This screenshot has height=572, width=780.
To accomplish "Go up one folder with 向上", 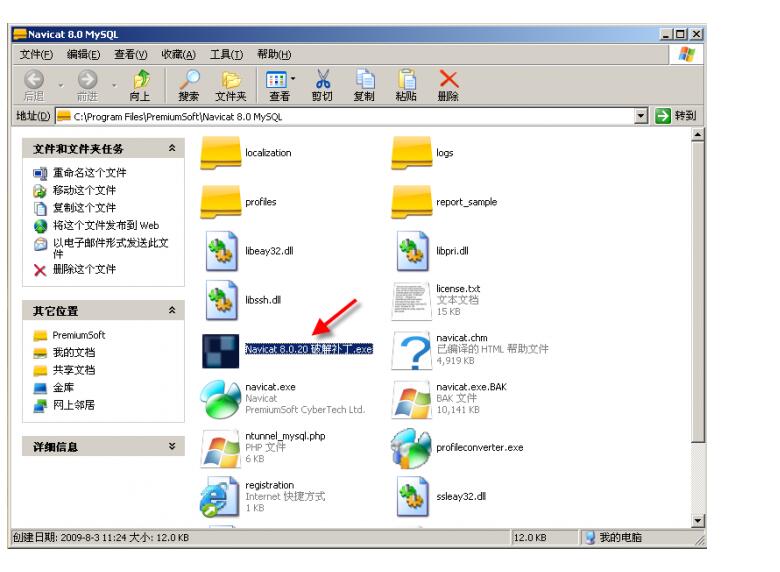I will point(140,86).
